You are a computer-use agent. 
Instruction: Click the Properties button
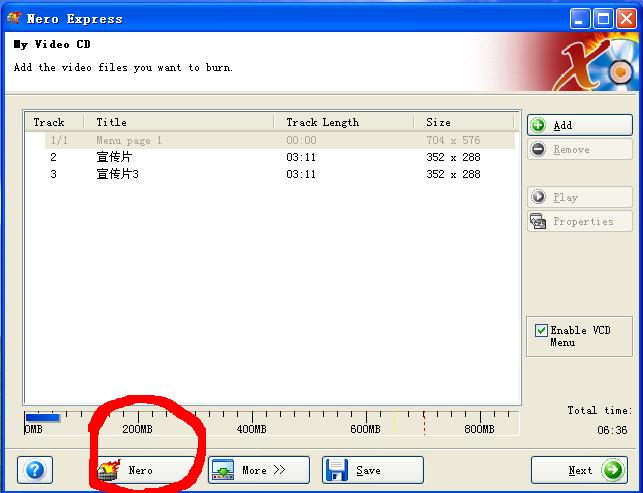tap(579, 221)
